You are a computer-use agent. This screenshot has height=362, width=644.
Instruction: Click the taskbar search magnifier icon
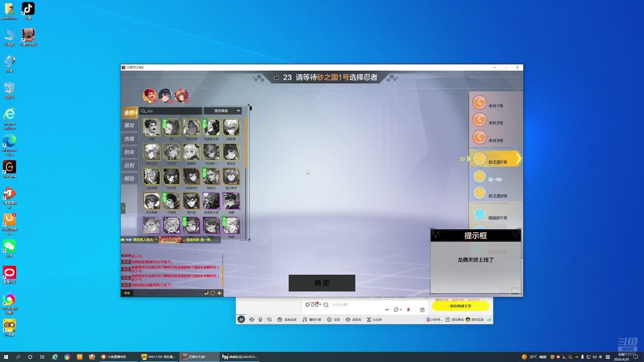(18, 357)
